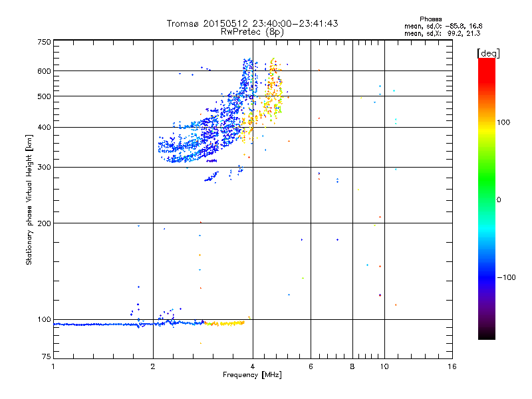
Task: Click the colorbar label '-100'
Action: [x=506, y=277]
